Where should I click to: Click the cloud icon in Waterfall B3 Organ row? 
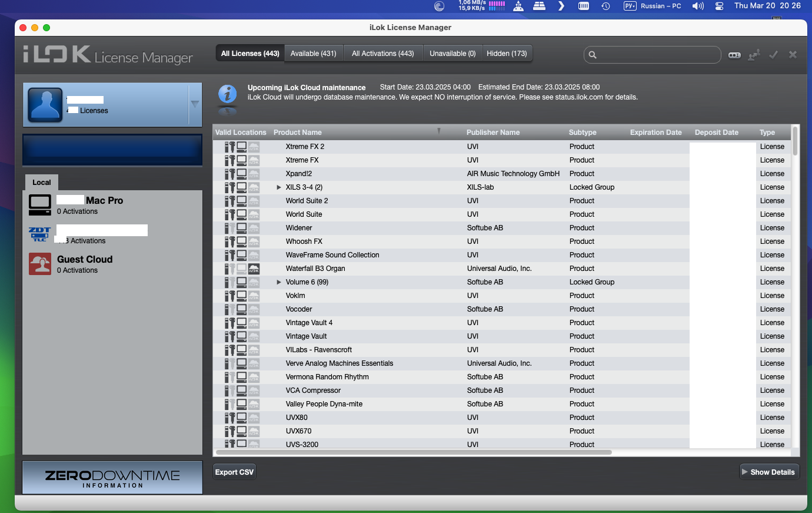tap(254, 269)
